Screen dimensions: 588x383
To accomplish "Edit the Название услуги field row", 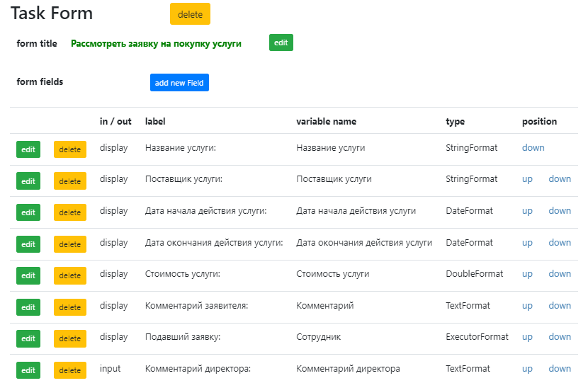I will [28, 149].
